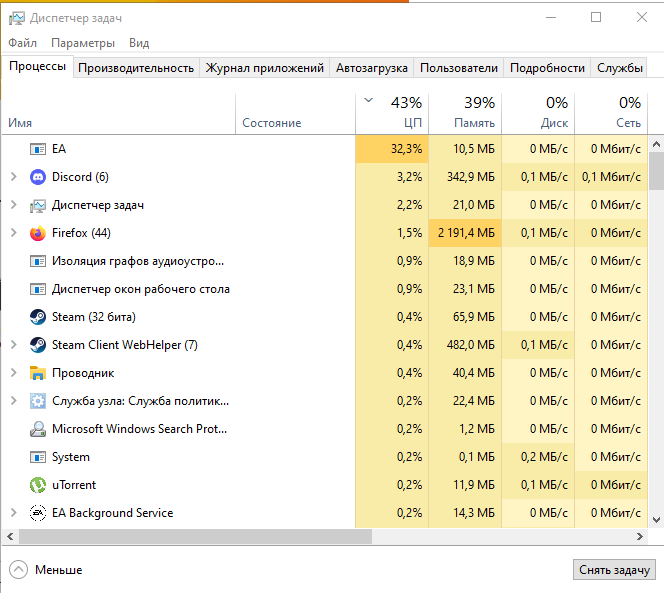
Task: Select the uTorrent process name
Action: tap(74, 485)
